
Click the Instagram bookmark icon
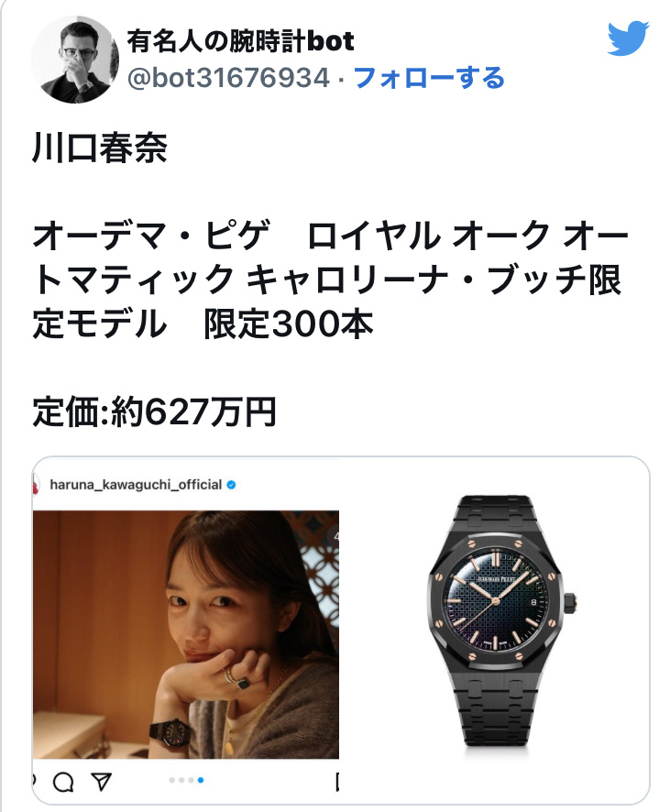tap(337, 782)
